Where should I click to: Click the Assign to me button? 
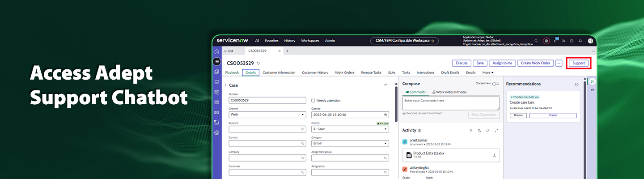502,63
